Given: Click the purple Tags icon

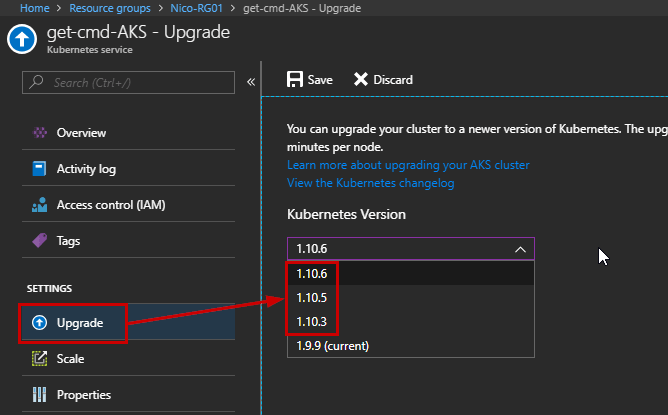Looking at the screenshot, I should [40, 240].
